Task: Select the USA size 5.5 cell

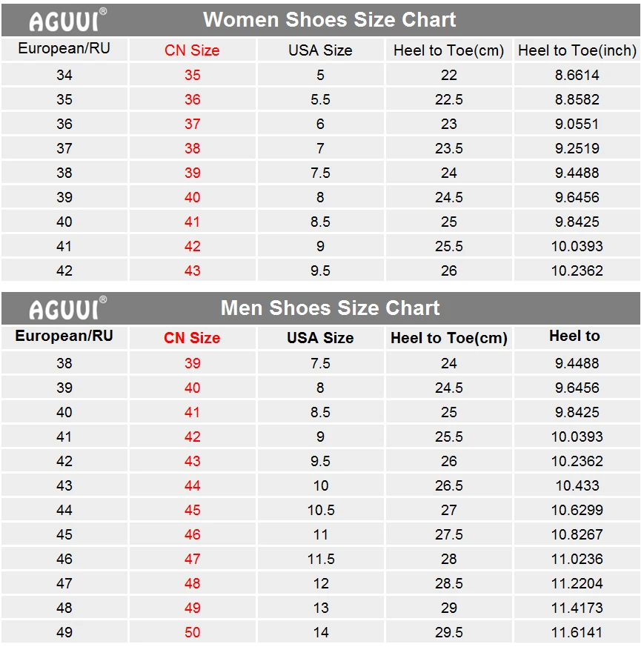Action: click(320, 99)
